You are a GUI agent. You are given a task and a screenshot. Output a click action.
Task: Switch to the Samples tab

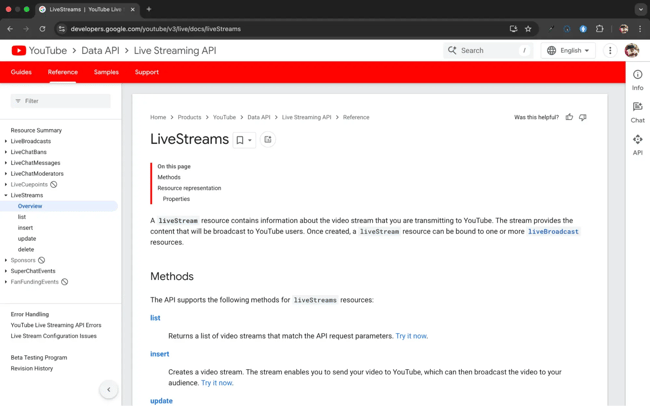pos(106,72)
